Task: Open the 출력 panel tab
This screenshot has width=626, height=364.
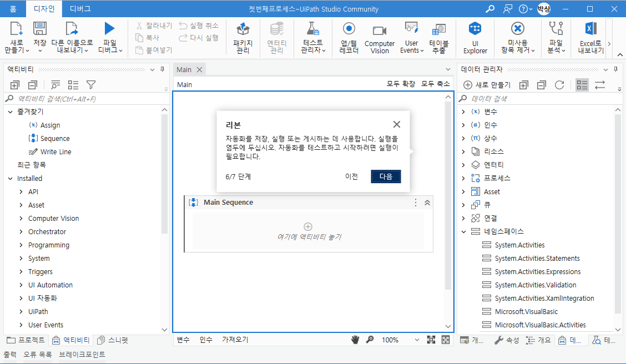Action: point(10,355)
